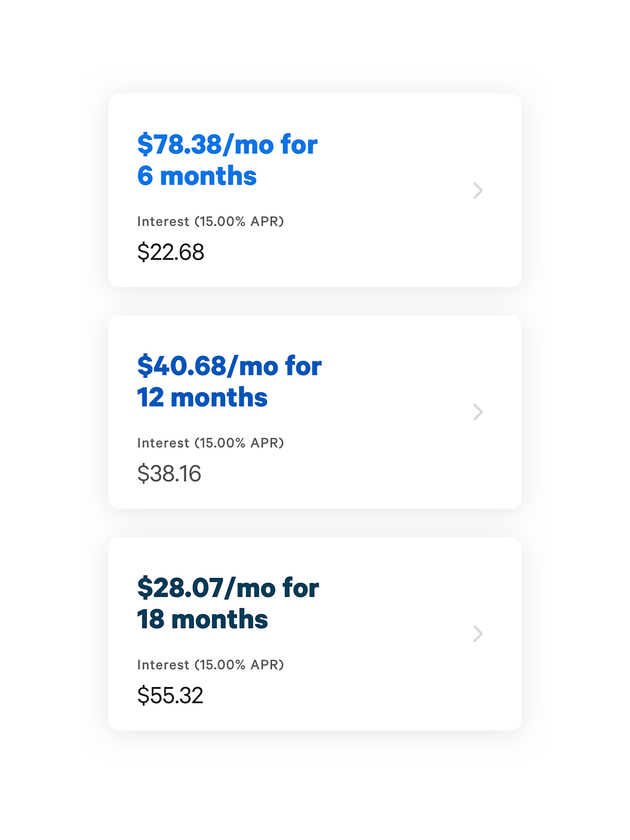
Task: Click the Interest label above $38.16
Action: tap(163, 443)
